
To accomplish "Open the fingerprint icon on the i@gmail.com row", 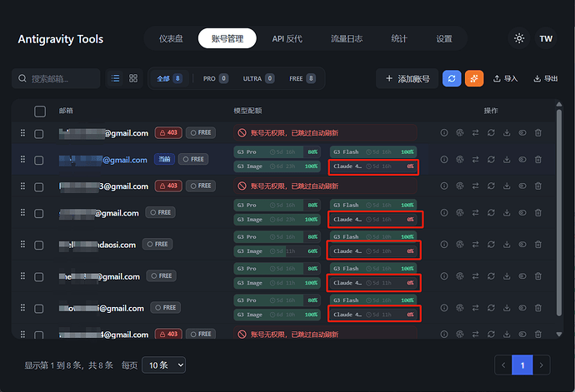I will [x=460, y=308].
